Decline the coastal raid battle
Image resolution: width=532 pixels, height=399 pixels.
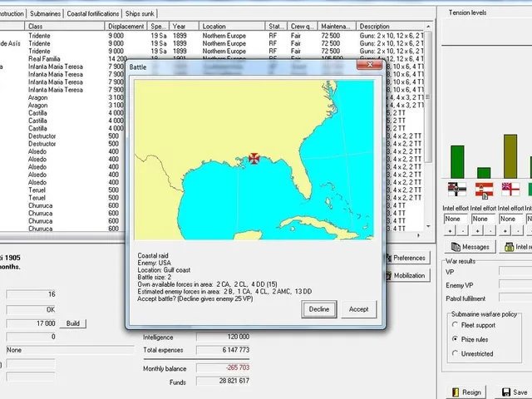pyautogui.click(x=319, y=309)
